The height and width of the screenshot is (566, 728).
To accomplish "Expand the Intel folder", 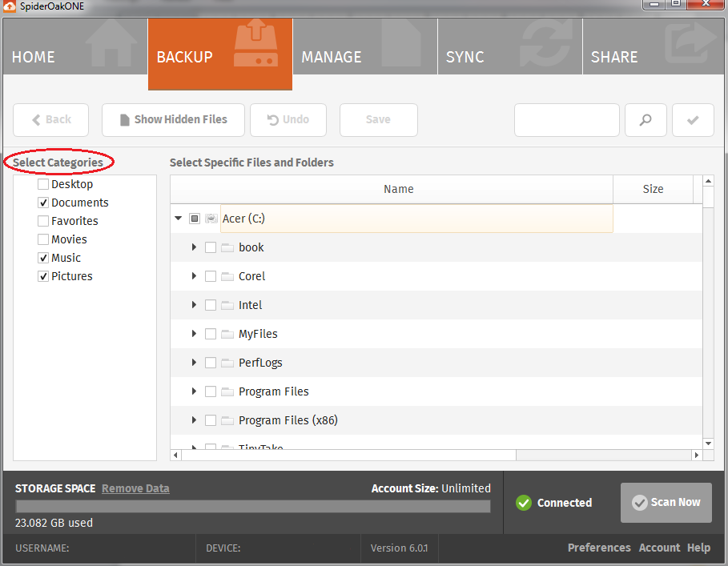I will (194, 305).
